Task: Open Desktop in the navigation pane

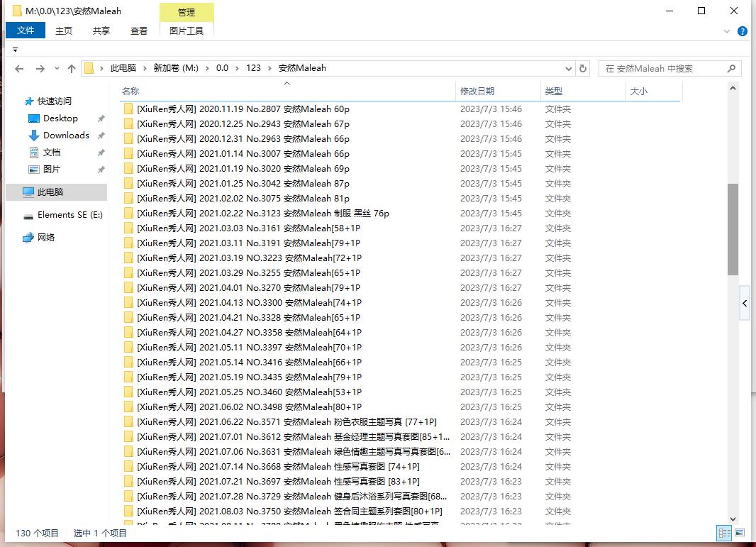Action: pos(60,118)
